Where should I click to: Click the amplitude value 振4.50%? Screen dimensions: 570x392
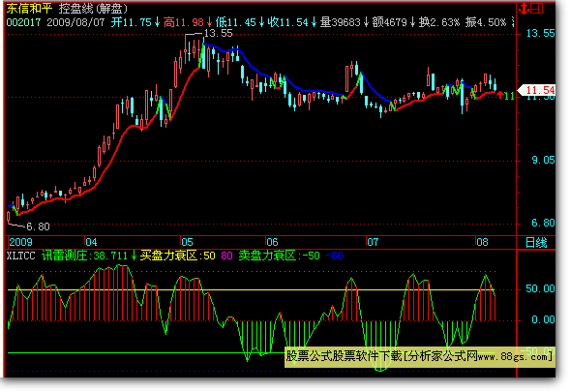(x=486, y=22)
